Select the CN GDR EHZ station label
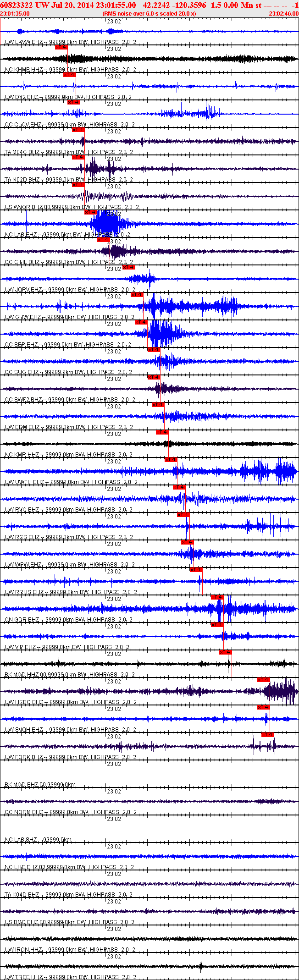Viewport: 299px width, 980px height. (69, 620)
